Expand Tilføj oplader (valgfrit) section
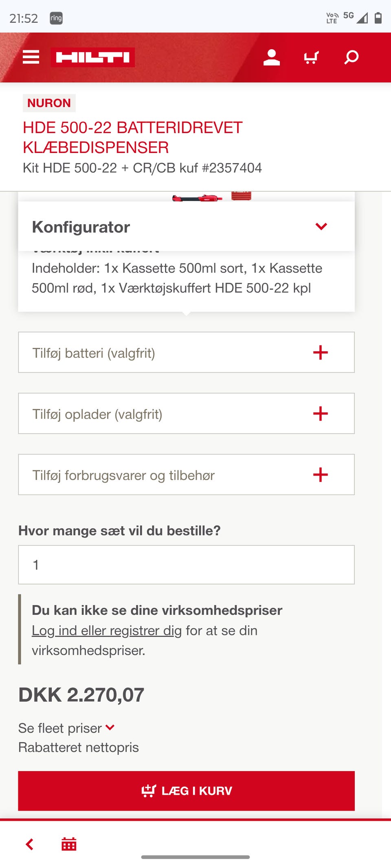This screenshot has width=391, height=868. tap(320, 413)
